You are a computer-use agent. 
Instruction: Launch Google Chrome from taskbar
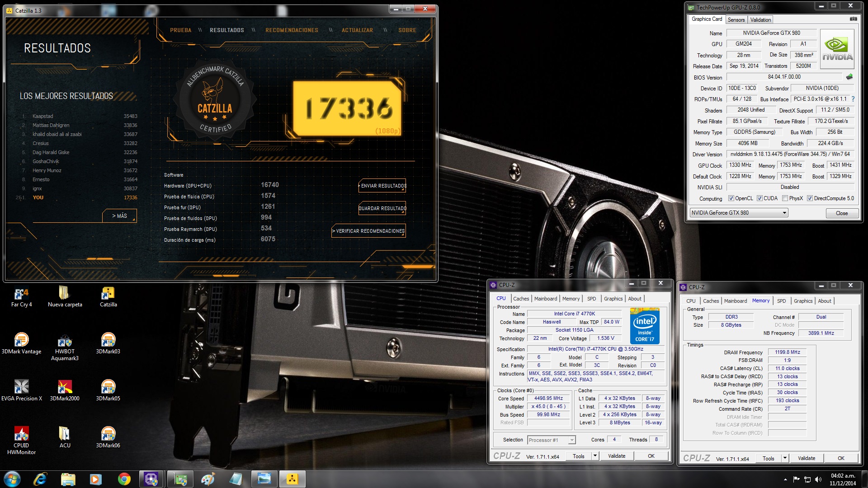tap(124, 479)
